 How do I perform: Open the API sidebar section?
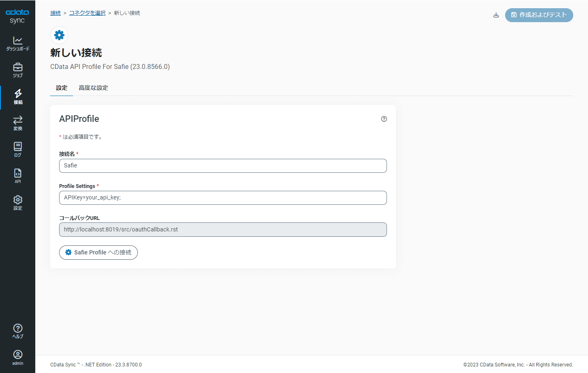[18, 176]
